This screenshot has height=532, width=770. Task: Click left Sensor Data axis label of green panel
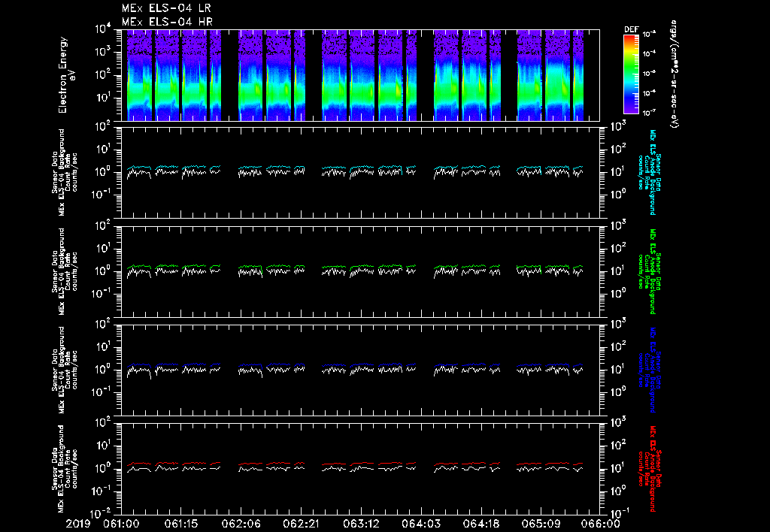click(x=65, y=271)
